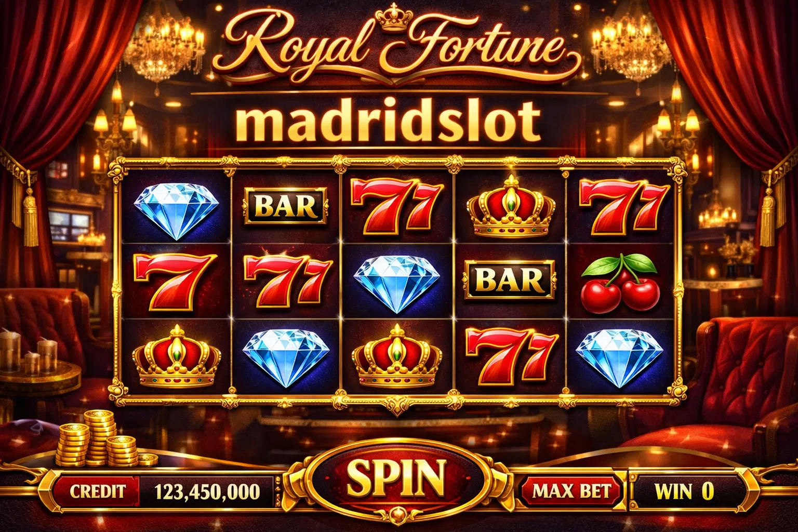Click the cherries symbol on the reels

(x=620, y=282)
